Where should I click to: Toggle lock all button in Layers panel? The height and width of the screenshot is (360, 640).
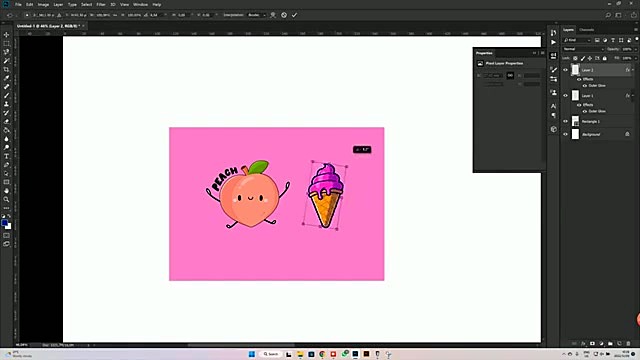point(604,58)
